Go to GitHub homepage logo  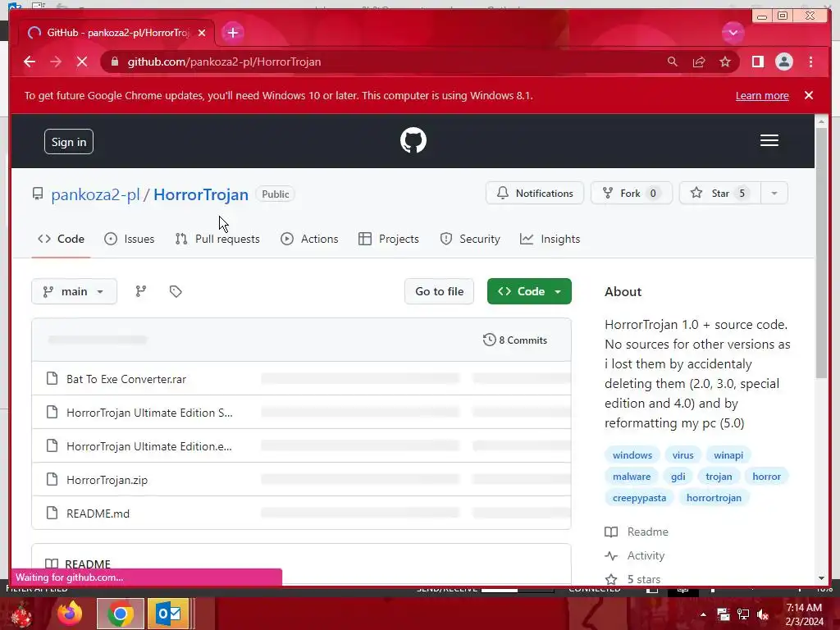413,140
